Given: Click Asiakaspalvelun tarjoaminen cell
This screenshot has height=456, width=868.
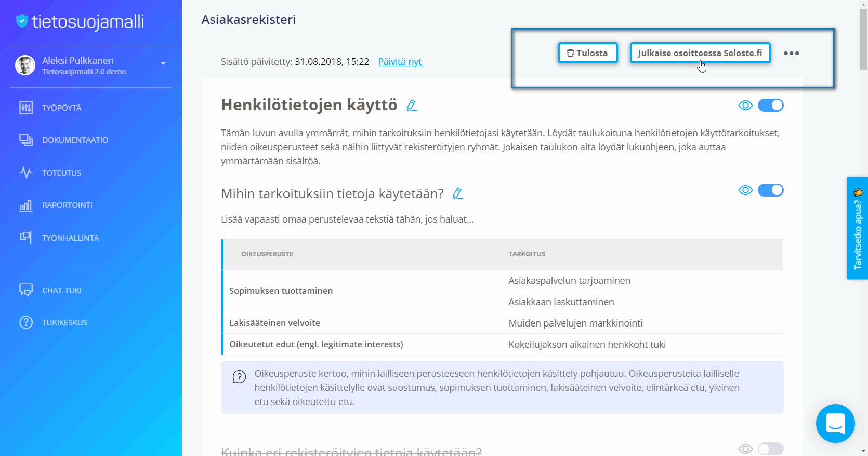Looking at the screenshot, I should tap(569, 280).
